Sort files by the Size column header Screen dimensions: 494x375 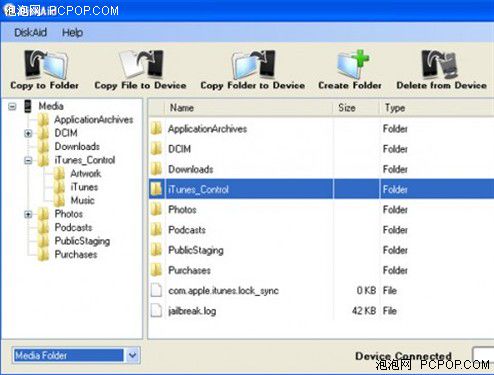(356, 108)
